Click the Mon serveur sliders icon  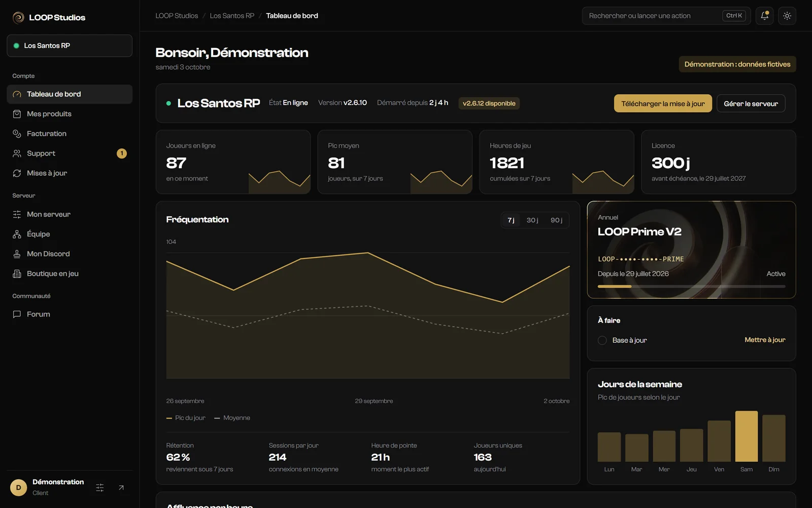[17, 214]
